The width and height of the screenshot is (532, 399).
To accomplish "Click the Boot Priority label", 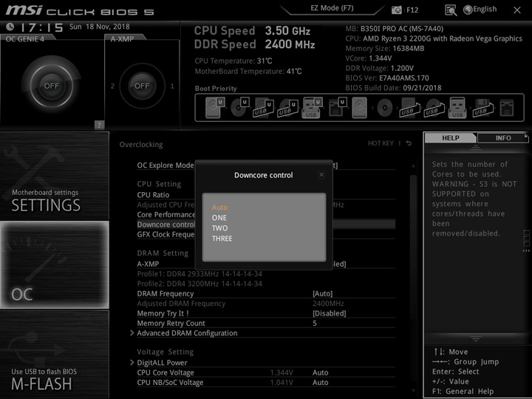I will tap(216, 89).
